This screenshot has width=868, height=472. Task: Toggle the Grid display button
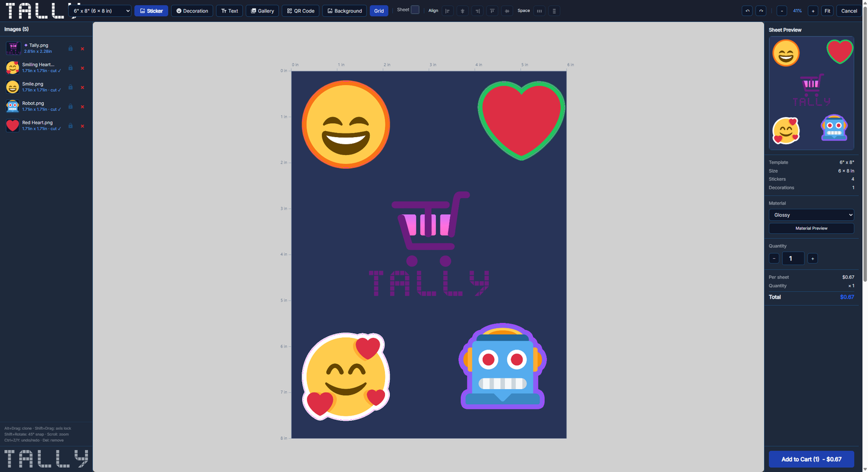[x=379, y=11]
